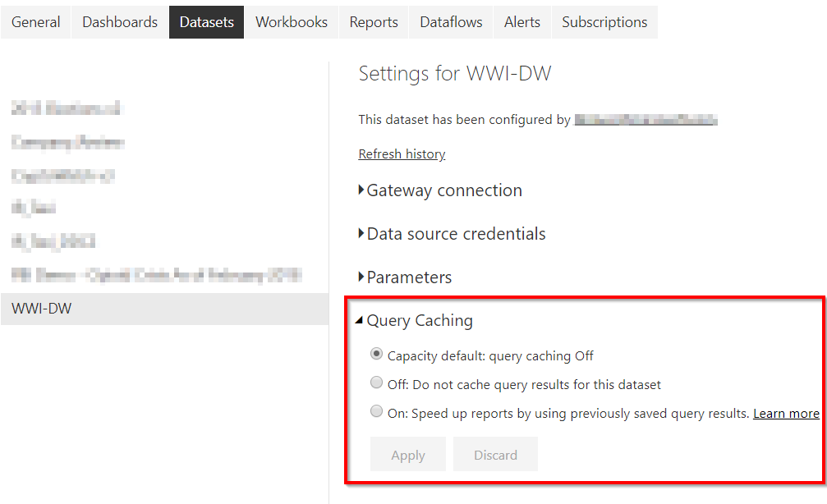
Task: Open the General tab
Action: point(35,22)
